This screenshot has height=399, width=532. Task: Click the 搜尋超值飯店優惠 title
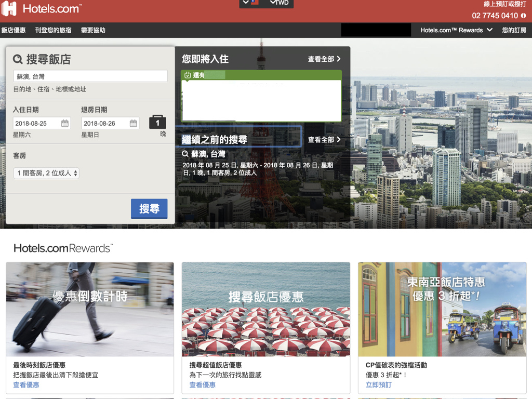click(x=216, y=365)
